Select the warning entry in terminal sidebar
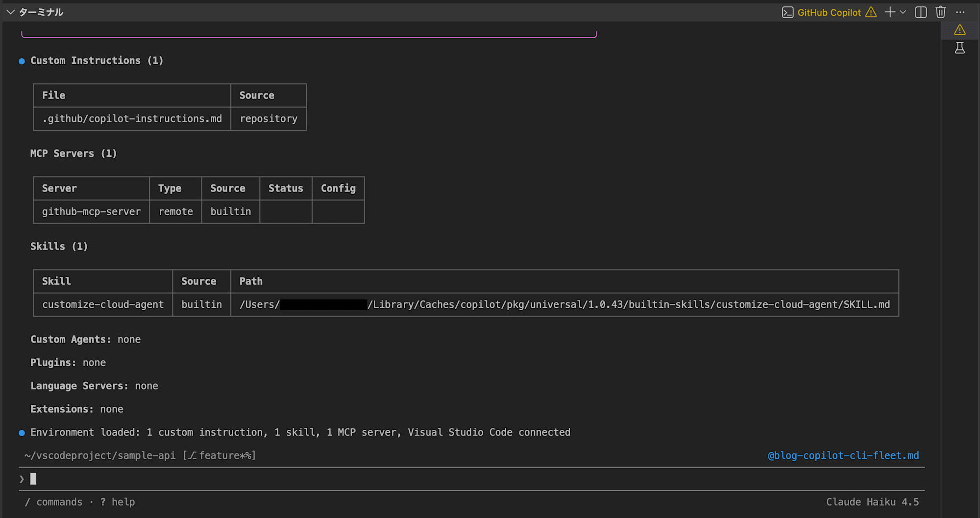 coord(960,30)
